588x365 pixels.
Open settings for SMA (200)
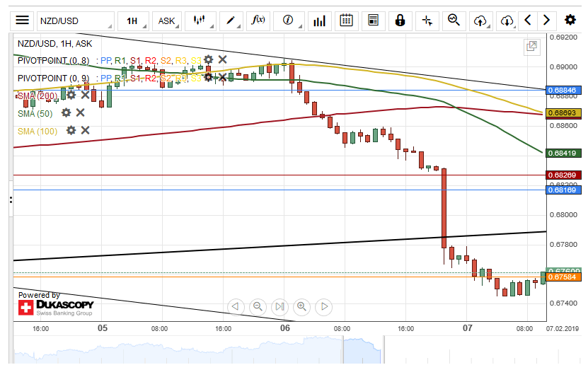tap(71, 95)
